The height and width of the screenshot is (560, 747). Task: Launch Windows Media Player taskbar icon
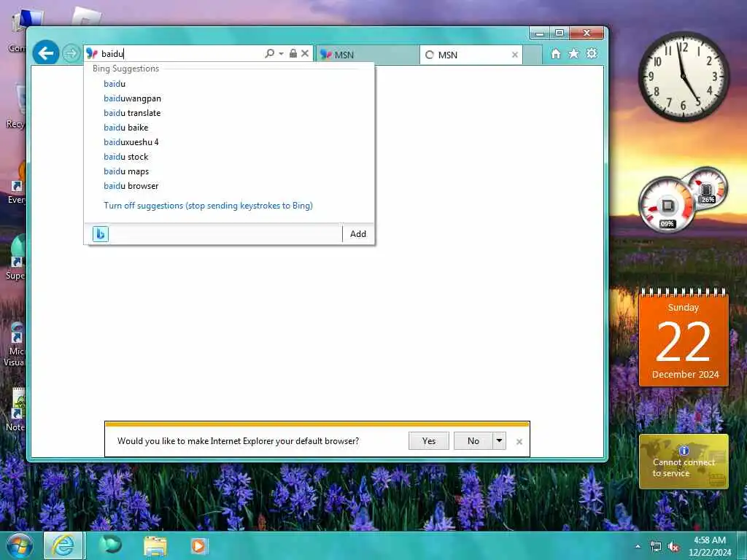199,545
